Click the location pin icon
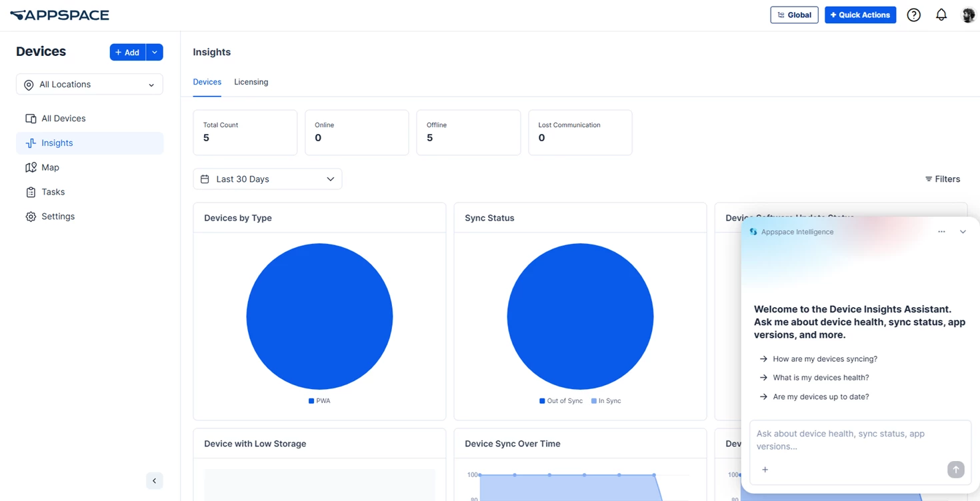 tap(29, 85)
